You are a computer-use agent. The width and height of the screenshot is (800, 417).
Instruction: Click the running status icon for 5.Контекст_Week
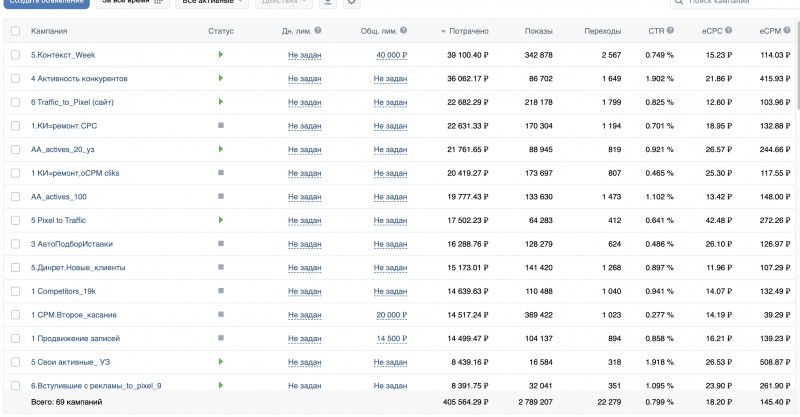point(220,54)
